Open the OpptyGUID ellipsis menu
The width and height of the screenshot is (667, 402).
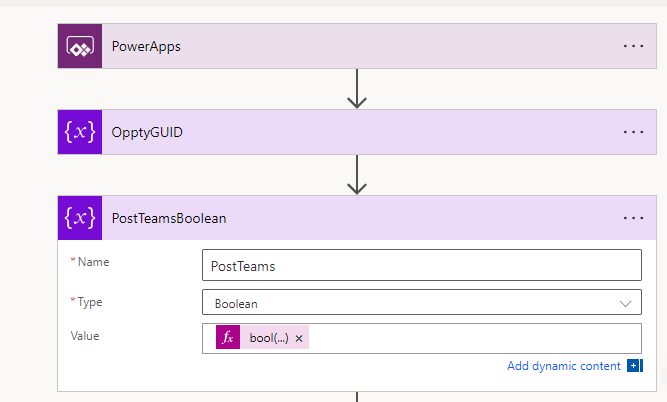[633, 132]
